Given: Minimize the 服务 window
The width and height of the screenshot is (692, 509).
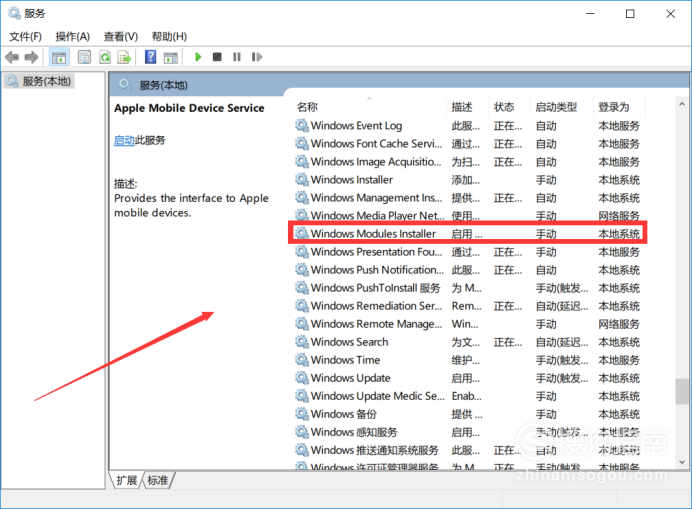Looking at the screenshot, I should [x=590, y=14].
